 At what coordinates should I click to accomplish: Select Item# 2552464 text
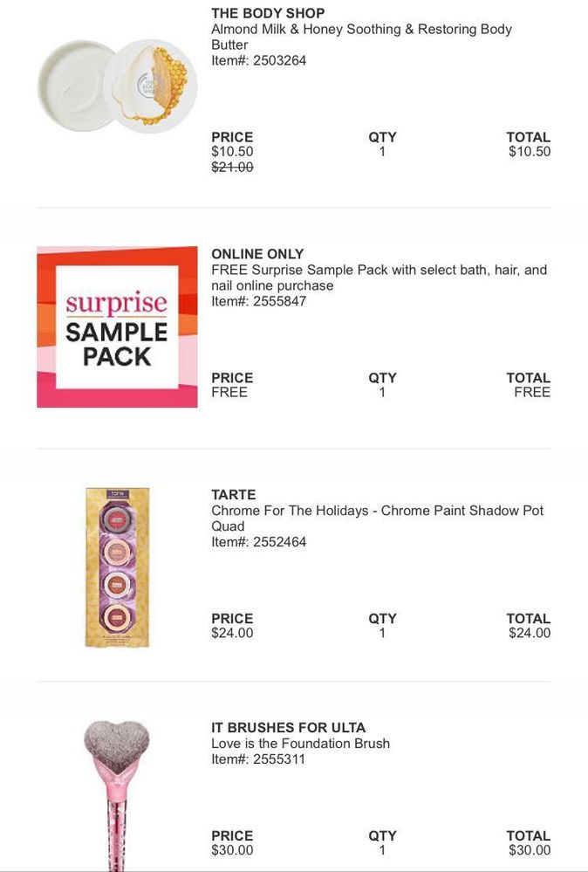[x=258, y=542]
